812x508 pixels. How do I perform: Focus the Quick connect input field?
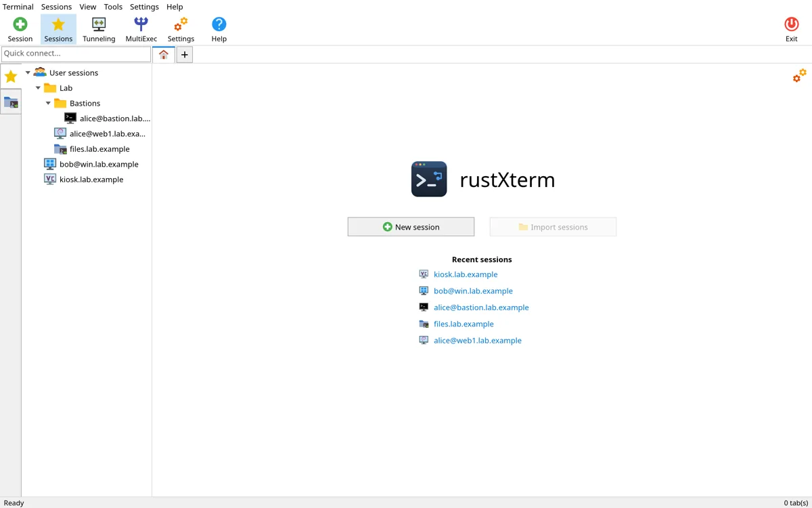76,54
